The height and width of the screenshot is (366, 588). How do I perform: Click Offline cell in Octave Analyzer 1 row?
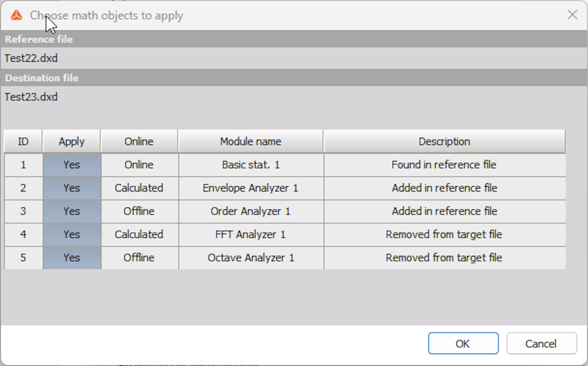140,258
